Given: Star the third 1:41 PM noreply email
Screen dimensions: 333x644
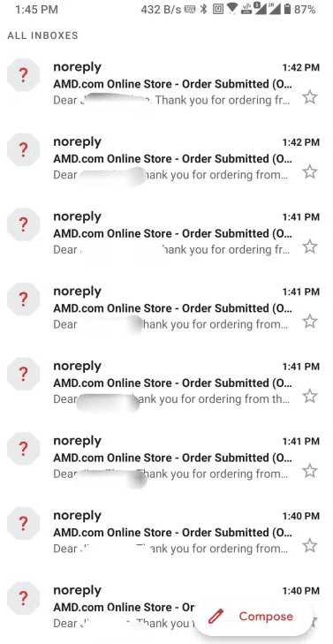Looking at the screenshot, I should point(310,397).
